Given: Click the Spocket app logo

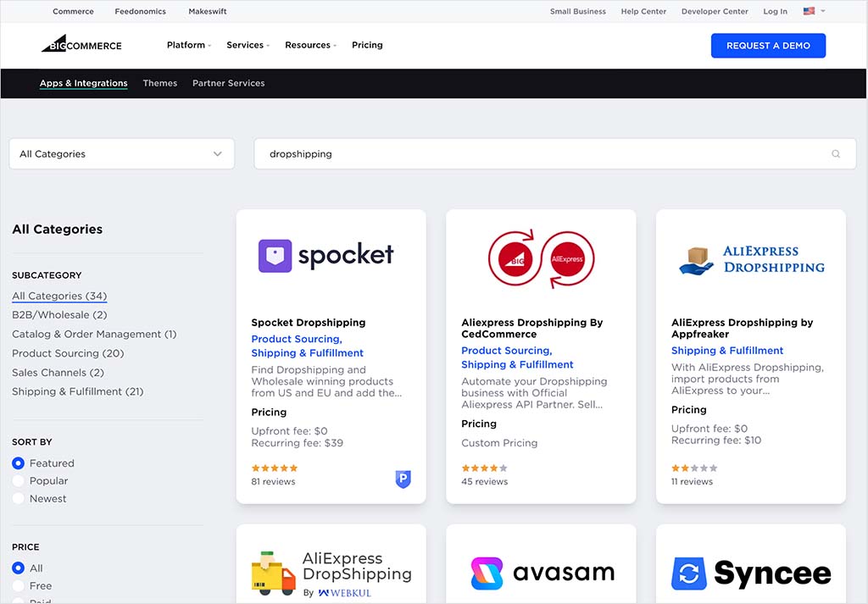Looking at the screenshot, I should 326,255.
